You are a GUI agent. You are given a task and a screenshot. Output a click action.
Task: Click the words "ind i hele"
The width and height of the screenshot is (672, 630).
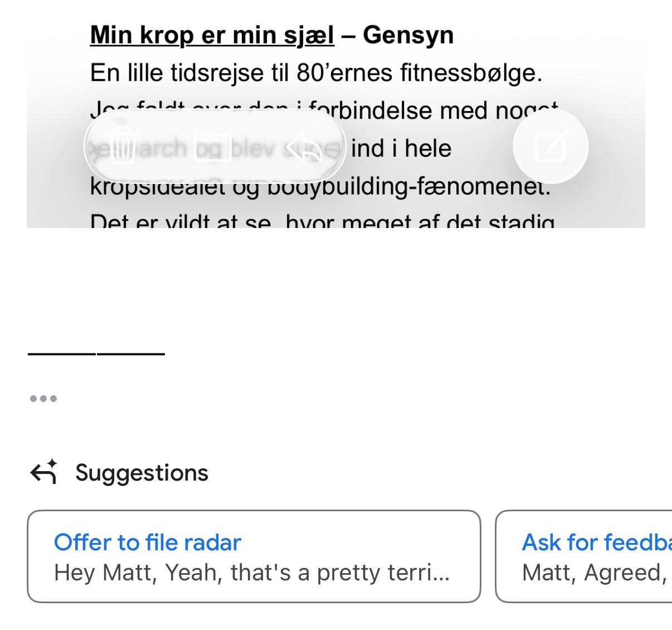[x=401, y=148]
